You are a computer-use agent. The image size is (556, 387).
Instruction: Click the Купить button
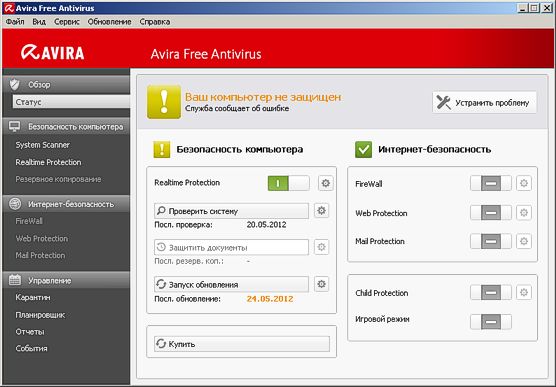point(242,344)
